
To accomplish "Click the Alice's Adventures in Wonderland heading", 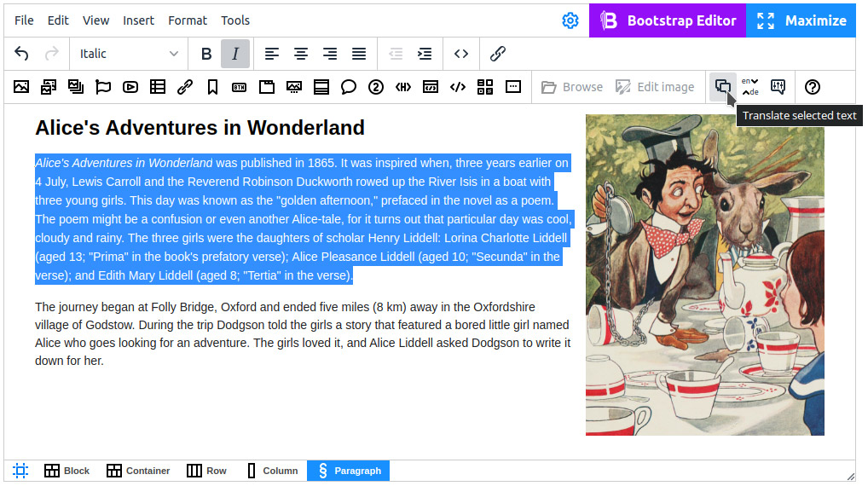I will [x=200, y=128].
